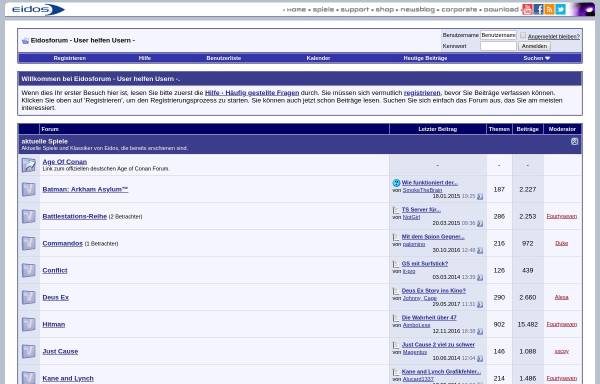Open Heutige Beiträge in the navigation bar

click(x=425, y=58)
